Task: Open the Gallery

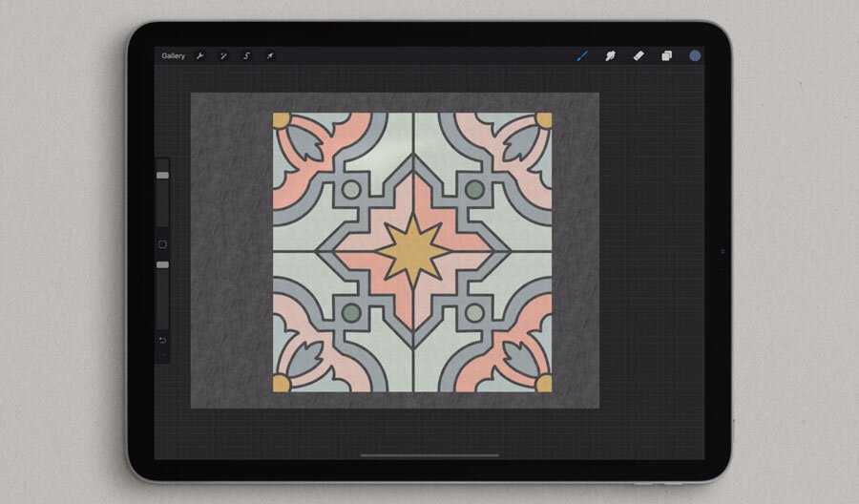Action: [x=173, y=56]
